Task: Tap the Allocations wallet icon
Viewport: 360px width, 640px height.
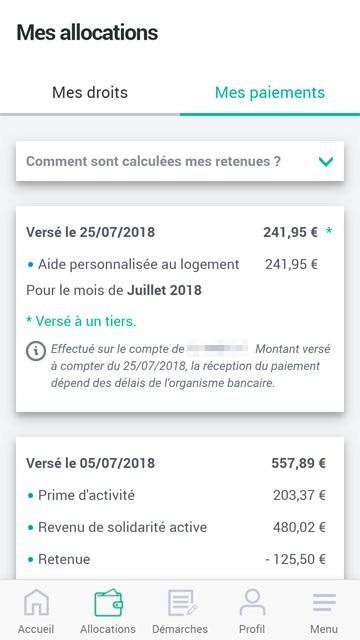Action: [x=108, y=603]
